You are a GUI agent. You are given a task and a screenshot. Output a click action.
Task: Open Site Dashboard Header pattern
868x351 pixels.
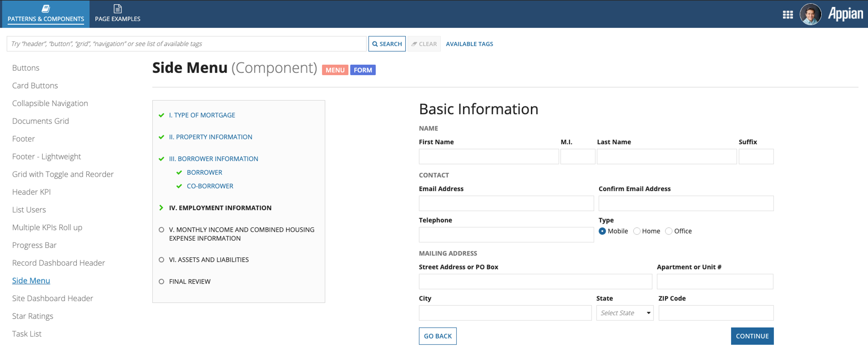pos(53,298)
